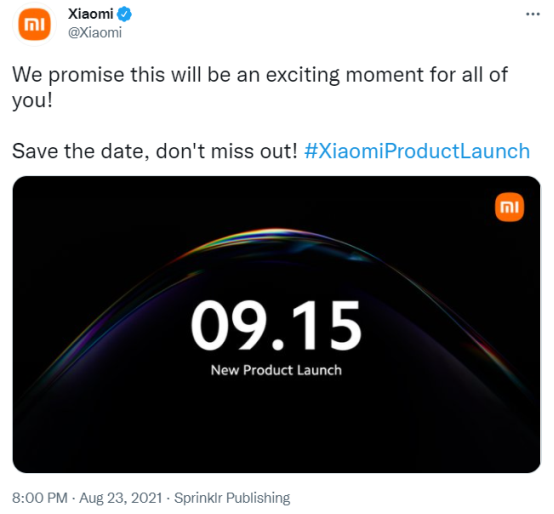Click the blue verified badge
Screen dimensions: 554x514
(x=124, y=14)
